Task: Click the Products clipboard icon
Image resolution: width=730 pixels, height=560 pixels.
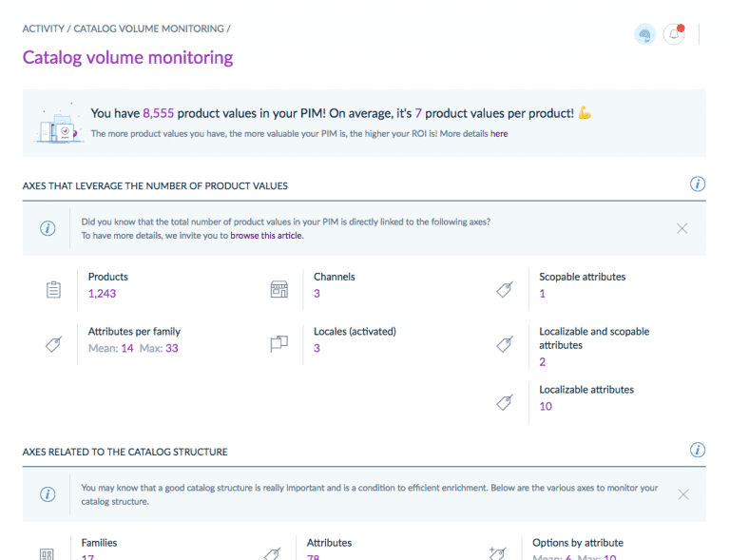Action: [x=54, y=291]
